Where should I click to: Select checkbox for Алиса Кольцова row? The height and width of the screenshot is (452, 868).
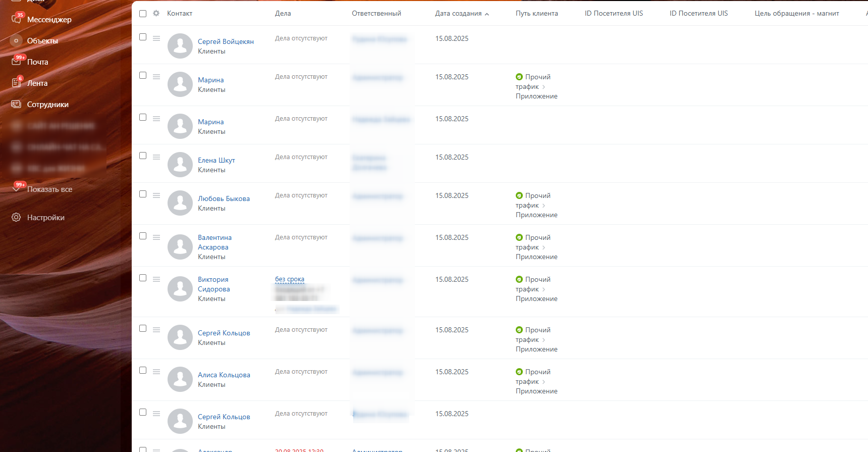pos(143,370)
